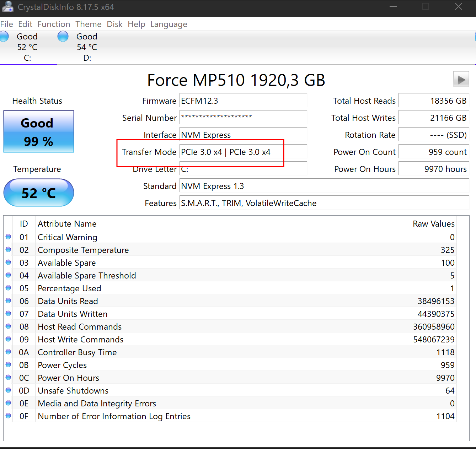Minimize the CrystalDiskInfo window
The image size is (476, 449).
393,7
